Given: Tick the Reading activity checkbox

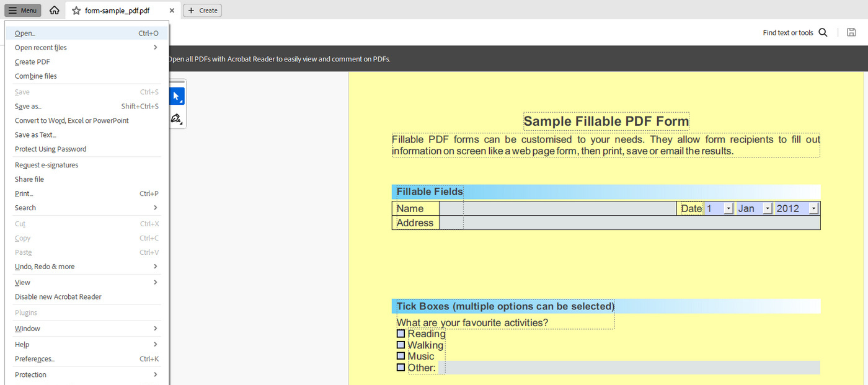Looking at the screenshot, I should 401,333.
